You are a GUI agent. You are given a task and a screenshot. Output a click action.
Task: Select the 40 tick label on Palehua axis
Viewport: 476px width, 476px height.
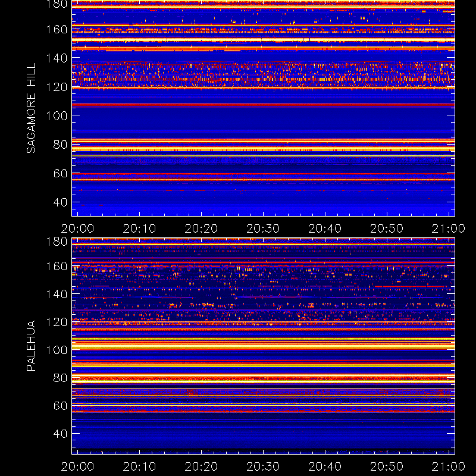point(60,434)
